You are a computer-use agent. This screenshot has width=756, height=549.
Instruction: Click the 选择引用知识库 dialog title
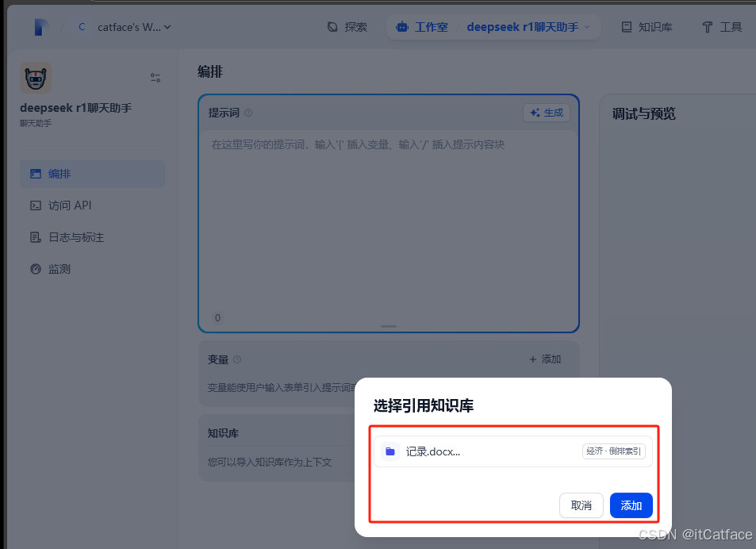424,405
